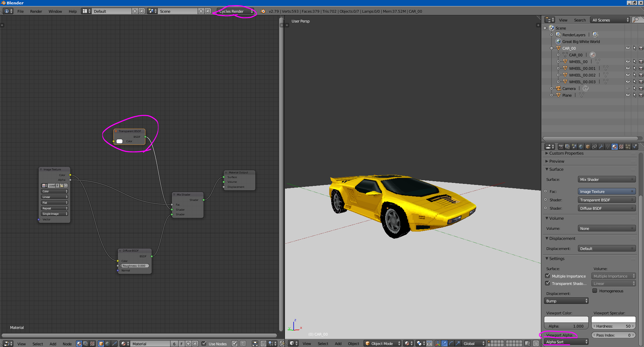Screen dimensions: 644x347
Task: Open the Render properties camera tab
Action: click(x=561, y=147)
